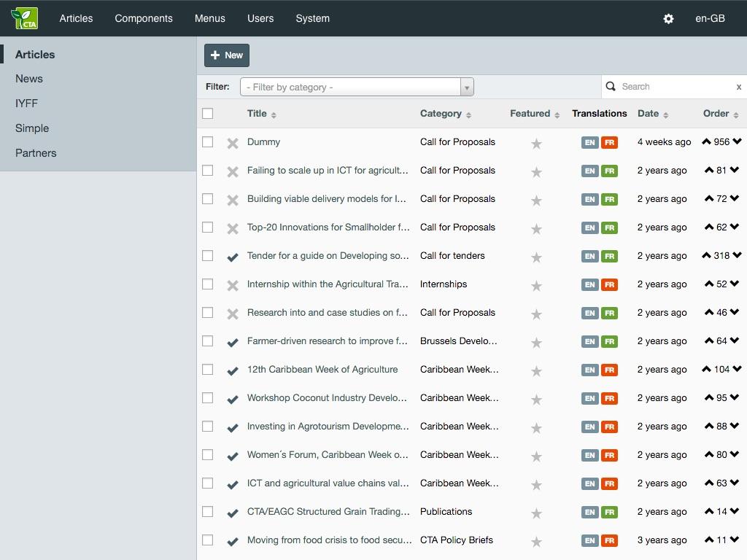Star the Internship within the Agricultural article
This screenshot has height=560, width=747.
(x=536, y=285)
